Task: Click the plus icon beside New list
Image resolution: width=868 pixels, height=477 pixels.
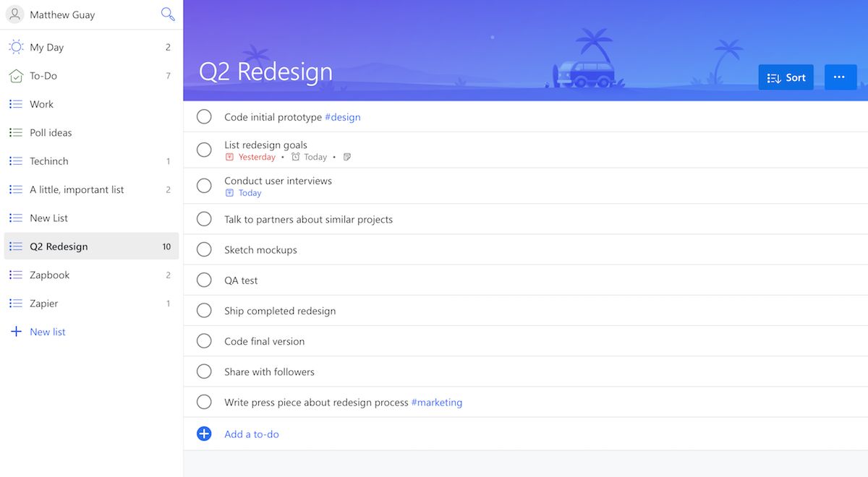Action: click(x=15, y=332)
